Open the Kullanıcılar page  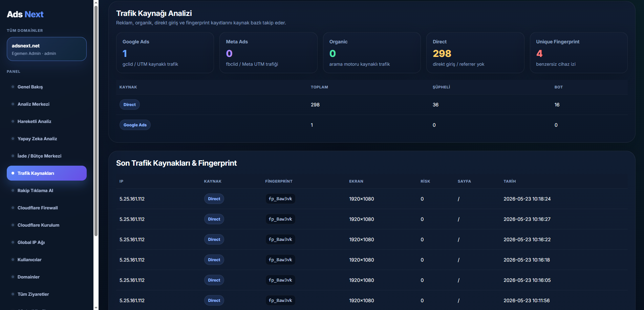(x=47, y=260)
